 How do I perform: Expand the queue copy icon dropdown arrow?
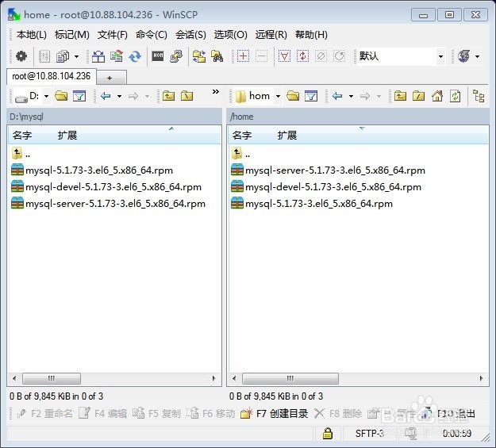(76, 56)
